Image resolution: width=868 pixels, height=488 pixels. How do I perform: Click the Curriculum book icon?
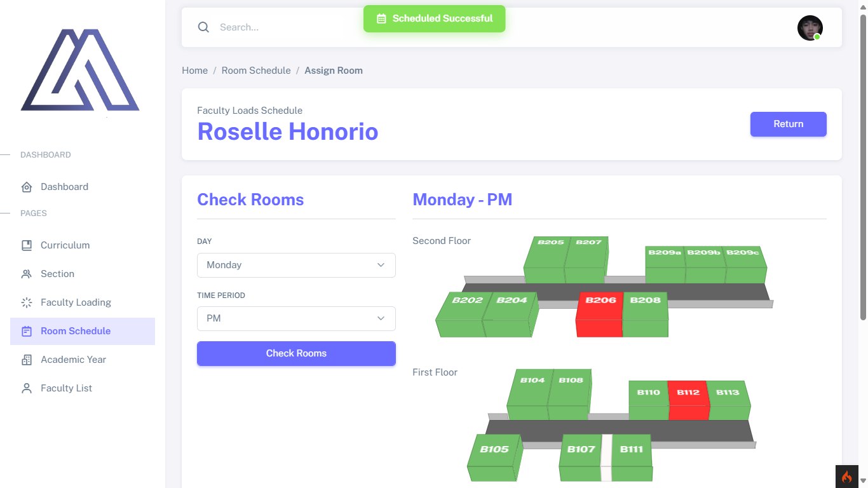click(x=27, y=245)
